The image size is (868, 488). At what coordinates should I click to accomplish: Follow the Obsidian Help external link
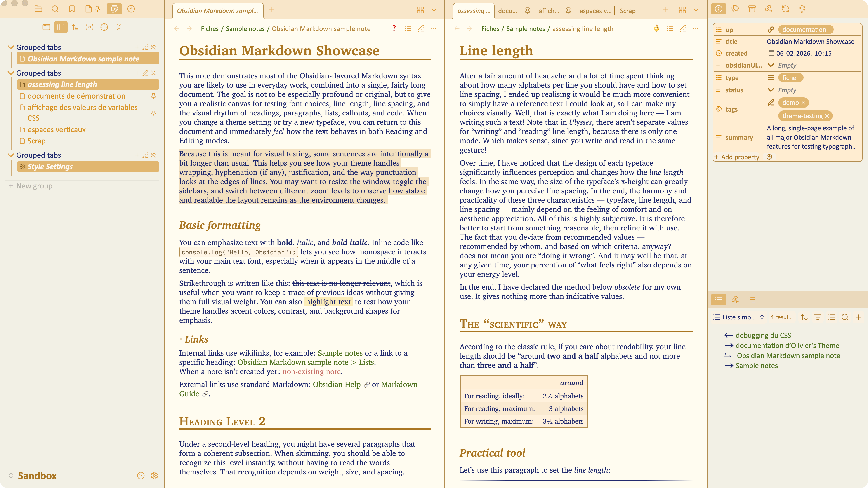(x=337, y=384)
